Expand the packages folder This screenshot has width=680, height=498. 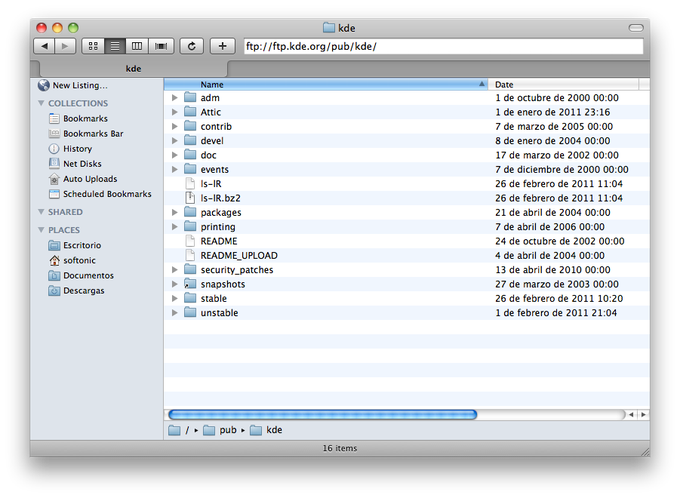[x=174, y=212]
